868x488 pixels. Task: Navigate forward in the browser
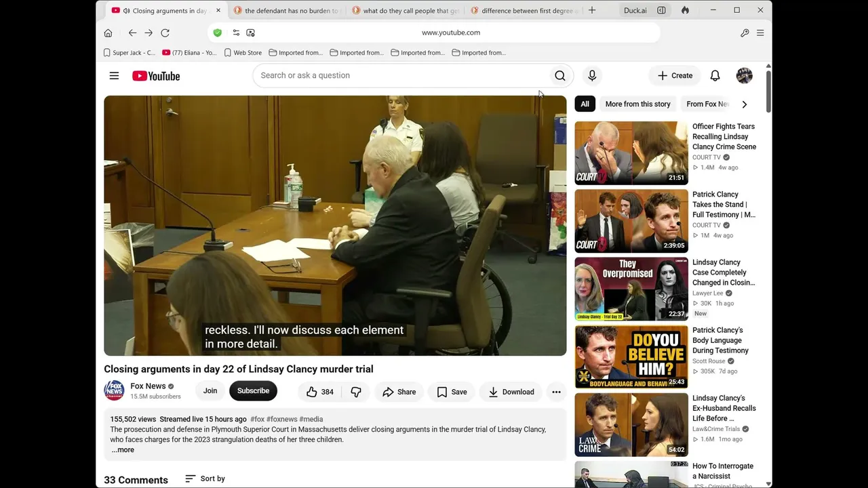149,33
